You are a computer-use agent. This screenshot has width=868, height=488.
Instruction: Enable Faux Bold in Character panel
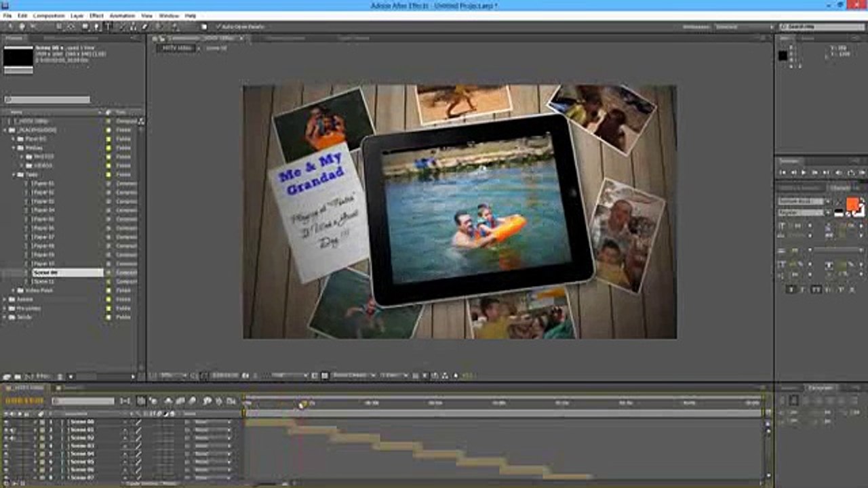[791, 289]
